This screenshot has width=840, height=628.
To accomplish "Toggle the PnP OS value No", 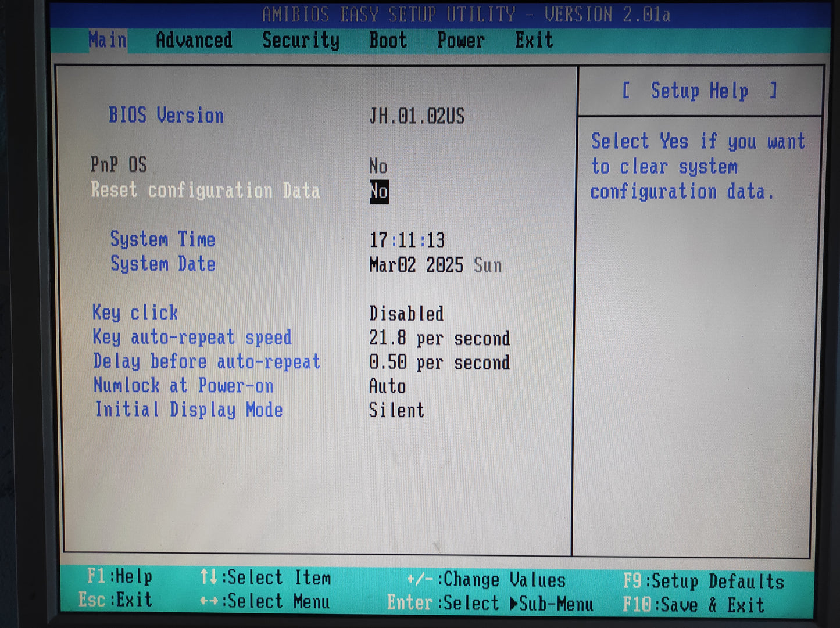I will 378,166.
